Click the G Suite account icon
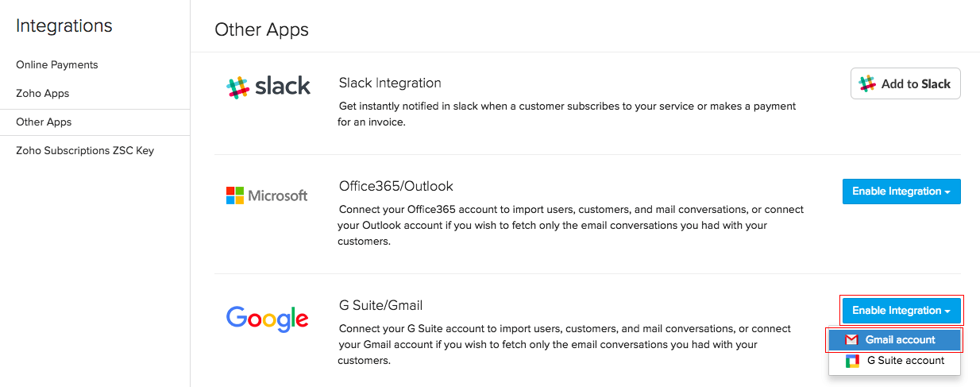Image resolution: width=980 pixels, height=387 pixels. tap(852, 361)
